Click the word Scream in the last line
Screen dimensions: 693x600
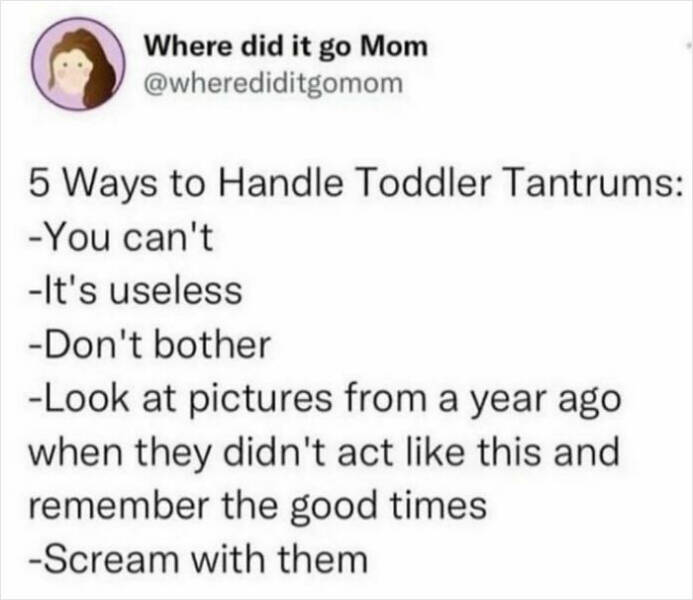[x=110, y=558]
